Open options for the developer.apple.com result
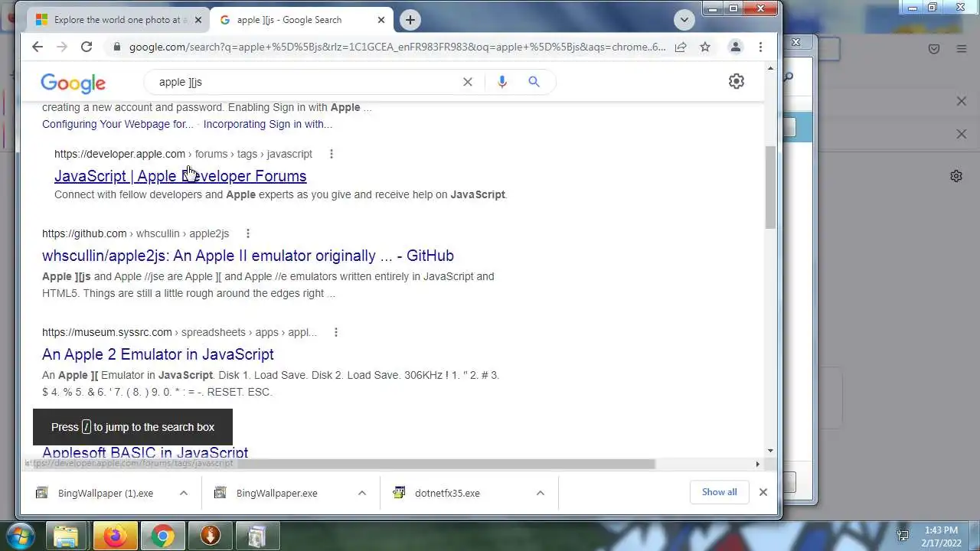980x551 pixels. coord(332,154)
